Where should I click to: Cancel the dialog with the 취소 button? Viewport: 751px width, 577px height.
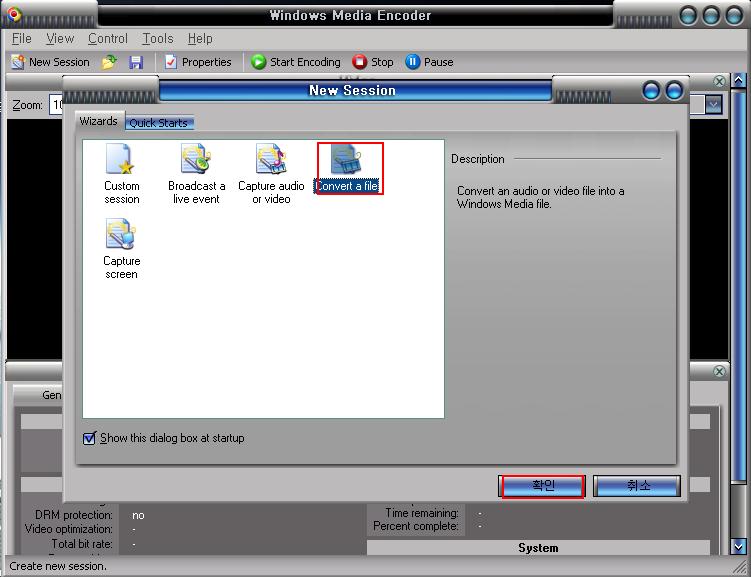637,486
